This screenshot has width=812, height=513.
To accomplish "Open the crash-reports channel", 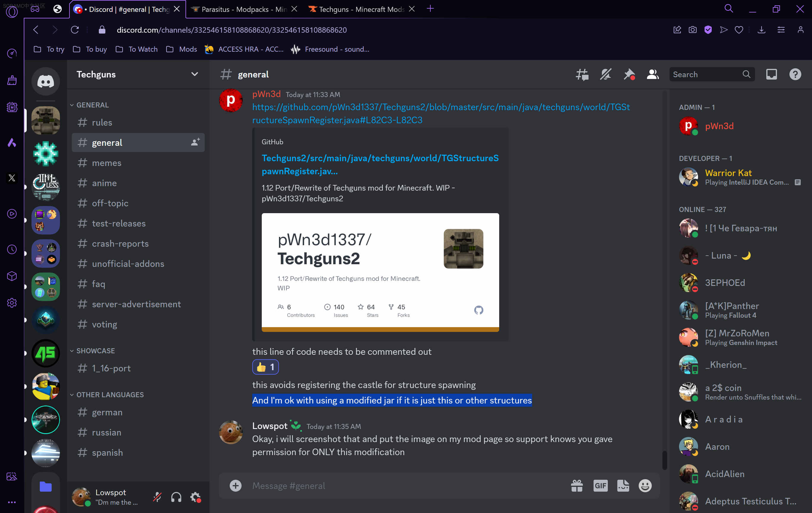I will tap(138, 243).
